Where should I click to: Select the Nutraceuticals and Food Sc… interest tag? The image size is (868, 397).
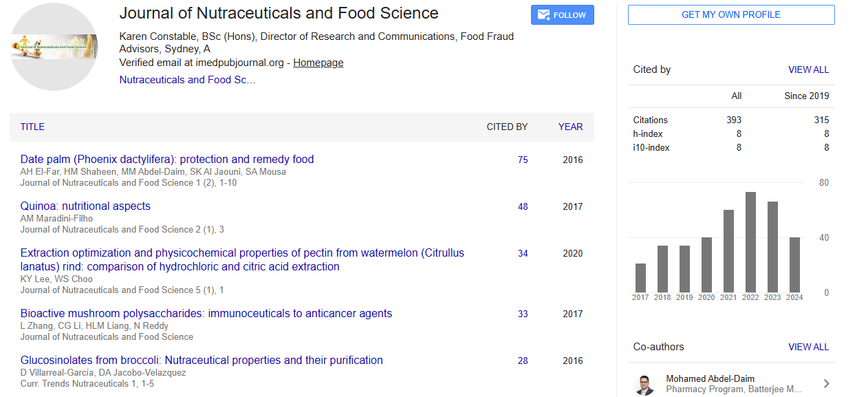(187, 80)
